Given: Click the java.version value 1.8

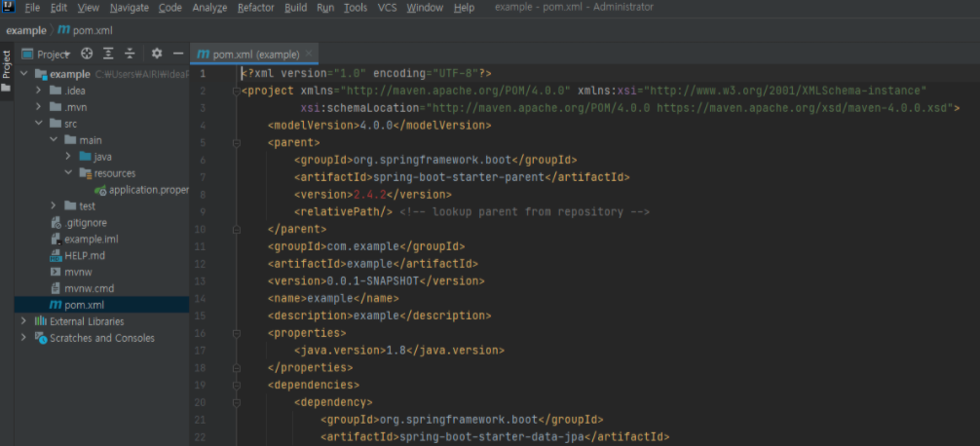Looking at the screenshot, I should tap(396, 350).
